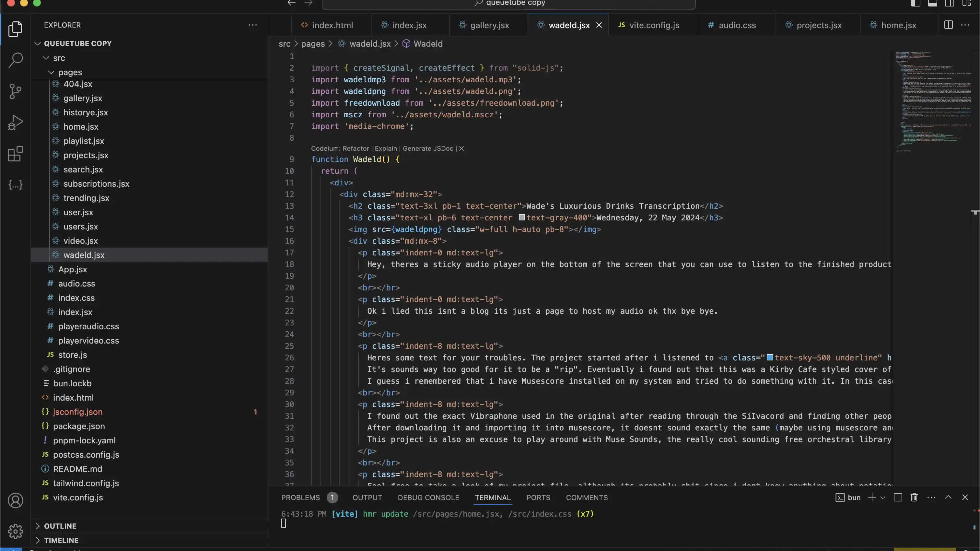Click the text-sky-500 color swatch
The height and width of the screenshot is (551, 980).
(x=770, y=357)
